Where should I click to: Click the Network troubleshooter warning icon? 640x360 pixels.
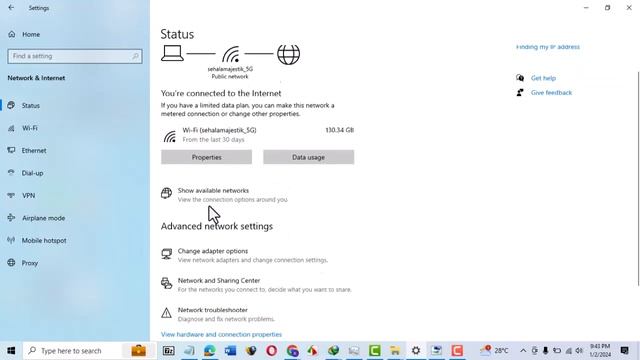coord(166,313)
